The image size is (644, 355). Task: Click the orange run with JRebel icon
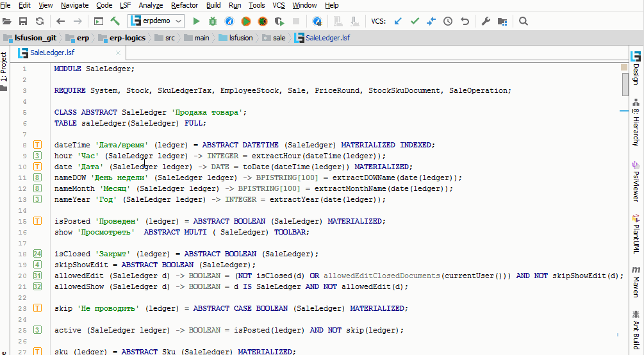tap(246, 21)
